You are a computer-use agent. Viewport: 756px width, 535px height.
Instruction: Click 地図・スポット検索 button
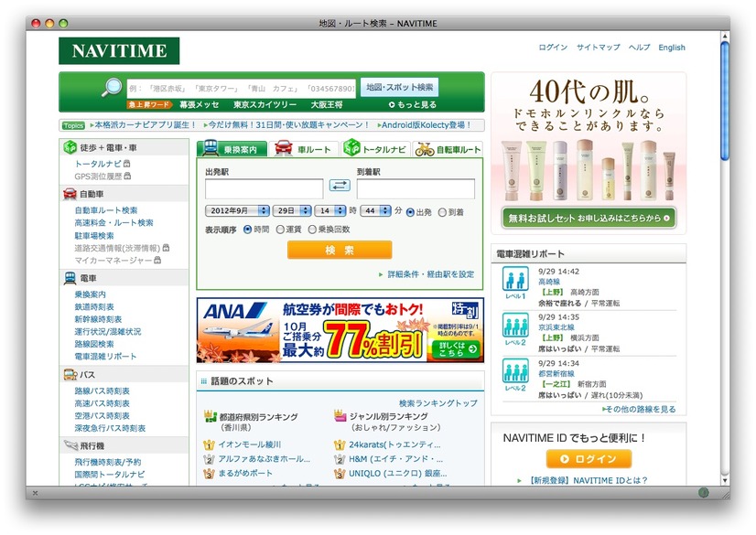[x=400, y=88]
